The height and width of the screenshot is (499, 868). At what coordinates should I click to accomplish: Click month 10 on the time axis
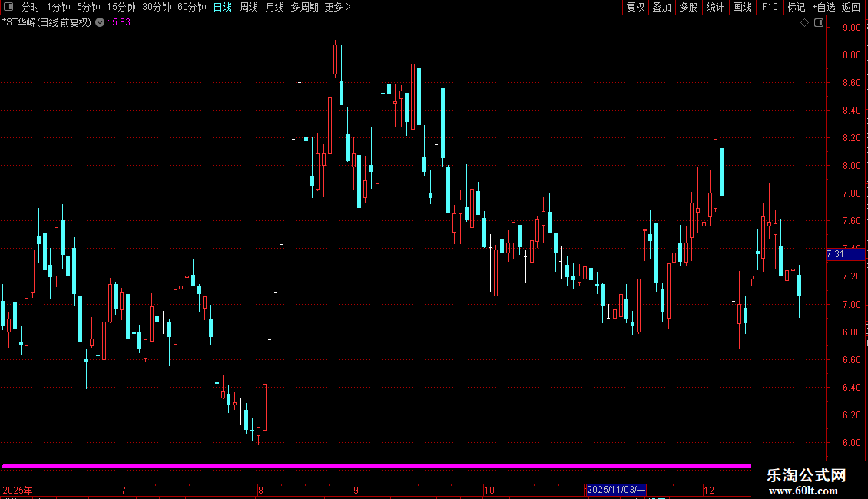coord(489,490)
